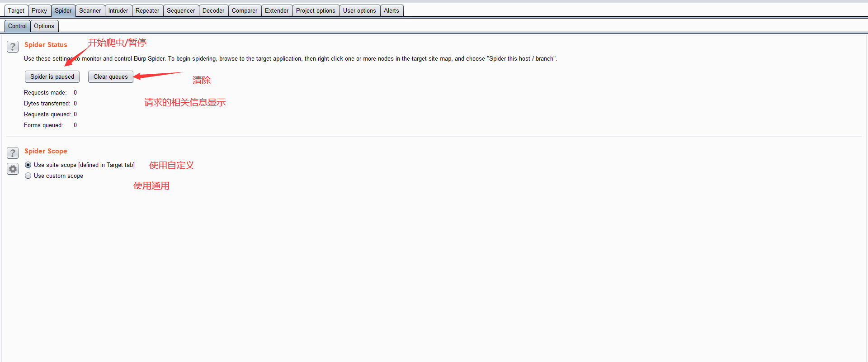Switch to the Options sub-tab
This screenshot has width=868, height=362.
44,26
